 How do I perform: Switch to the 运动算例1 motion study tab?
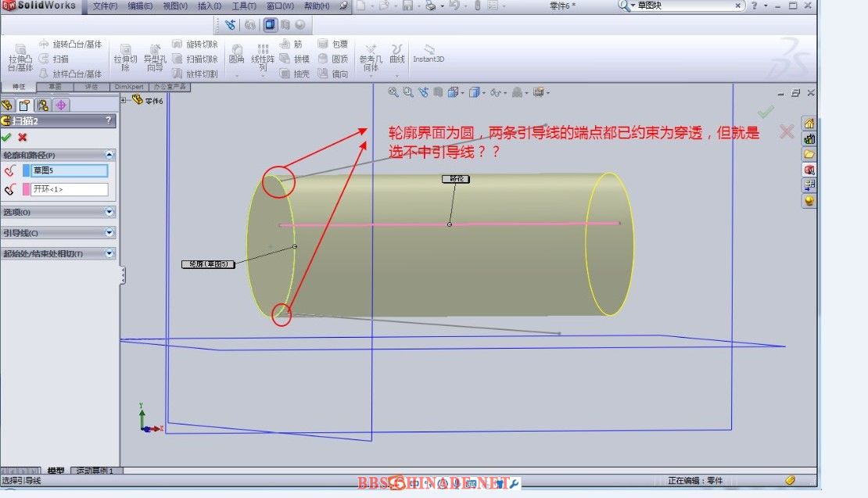[95, 471]
